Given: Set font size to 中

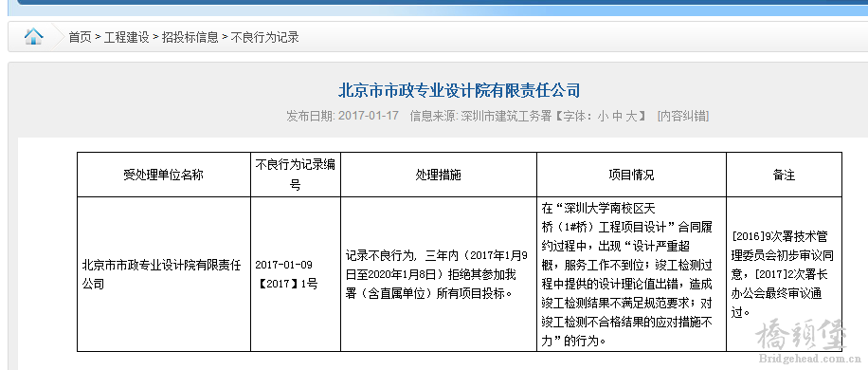Looking at the screenshot, I should pyautogui.click(x=617, y=117).
